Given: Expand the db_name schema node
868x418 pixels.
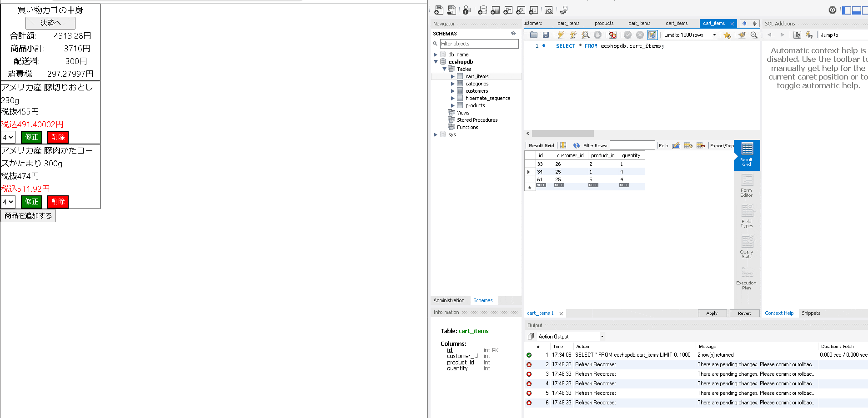Looking at the screenshot, I should coord(436,55).
